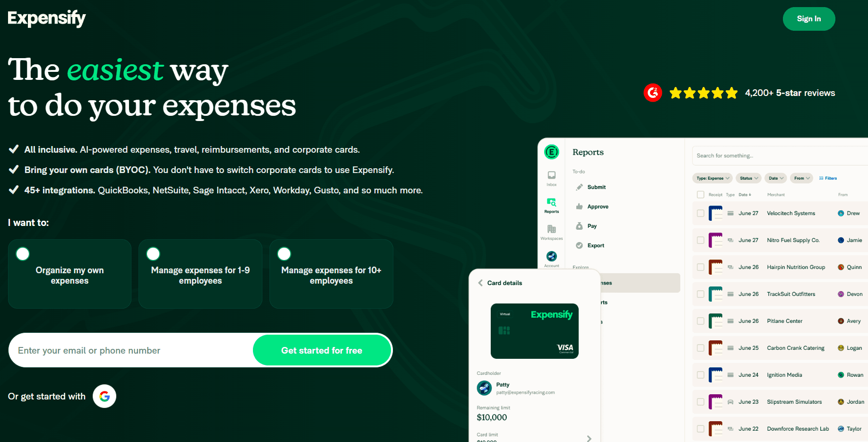Open the 'Type: Expense' filter dropdown

712,178
